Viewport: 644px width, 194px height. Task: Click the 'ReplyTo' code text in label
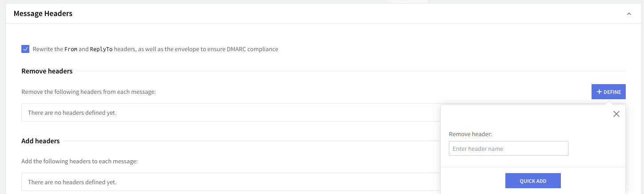[x=101, y=49]
